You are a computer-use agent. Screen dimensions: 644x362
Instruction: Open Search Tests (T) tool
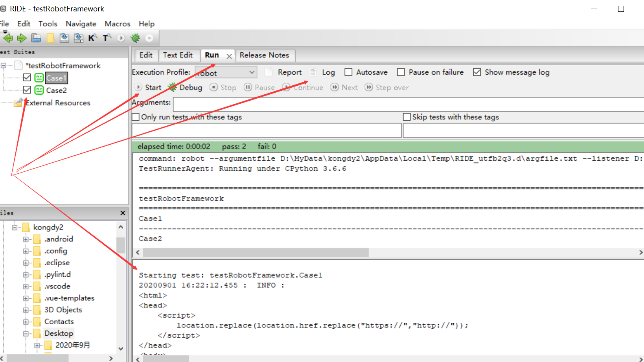coord(107,38)
